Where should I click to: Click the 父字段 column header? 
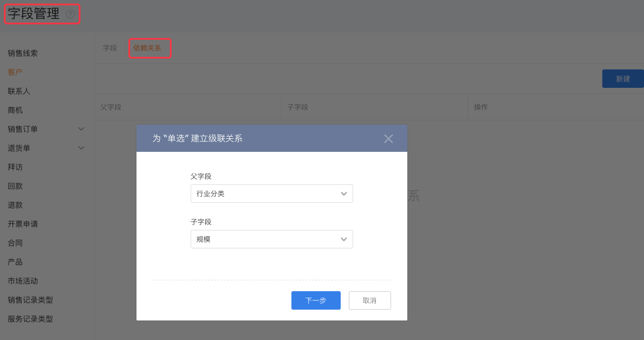(111, 107)
